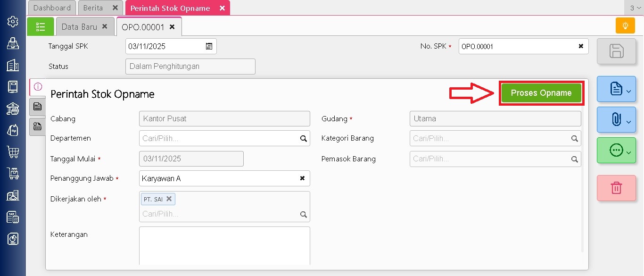Click the shopping cart sidebar icon
The image size is (644, 276).
13,152
